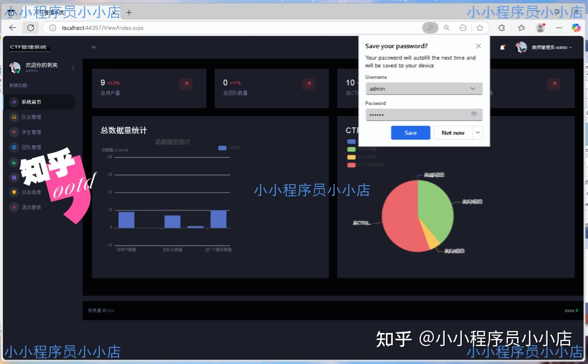Toggle the sidebar hamburger menu icon
This screenshot has width=588, height=364.
[x=94, y=47]
